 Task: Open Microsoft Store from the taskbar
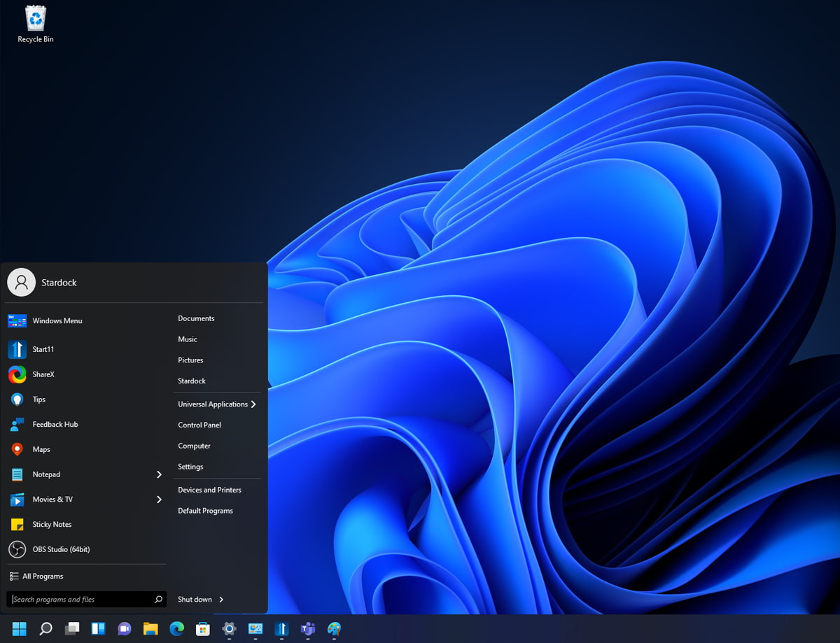pos(203,629)
